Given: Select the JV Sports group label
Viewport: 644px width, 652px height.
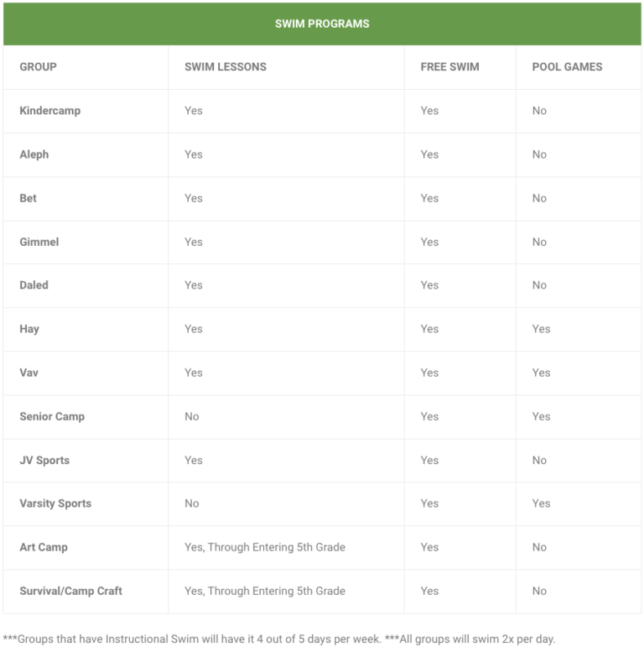Looking at the screenshot, I should [44, 460].
